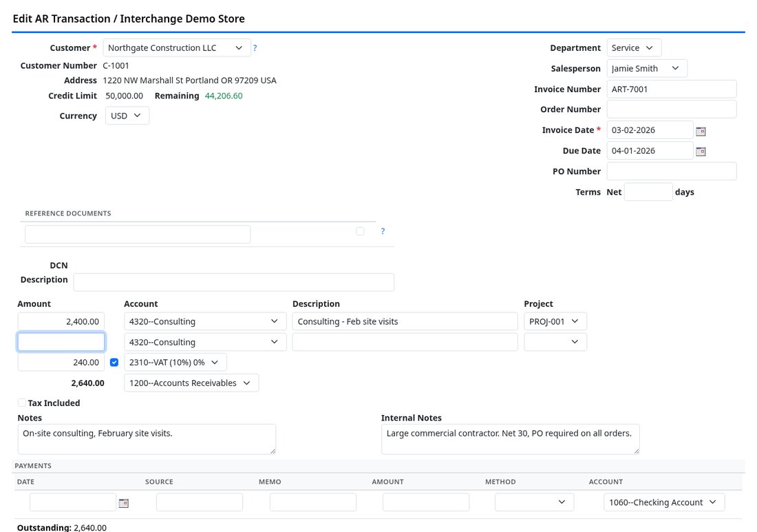Open the 1200--Accounts Receivables dropdown
The image size is (757, 532).
[x=191, y=383]
